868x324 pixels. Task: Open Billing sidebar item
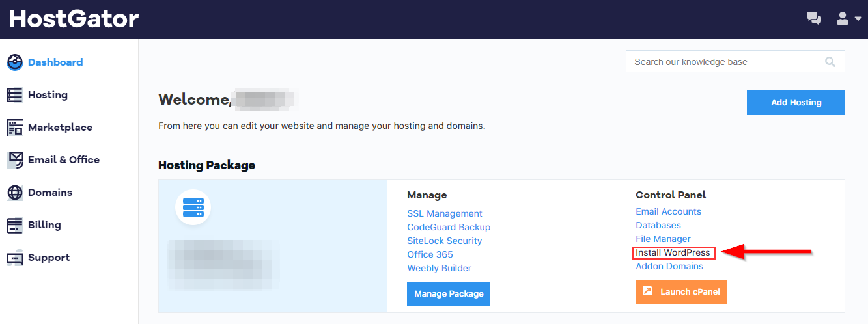click(44, 225)
